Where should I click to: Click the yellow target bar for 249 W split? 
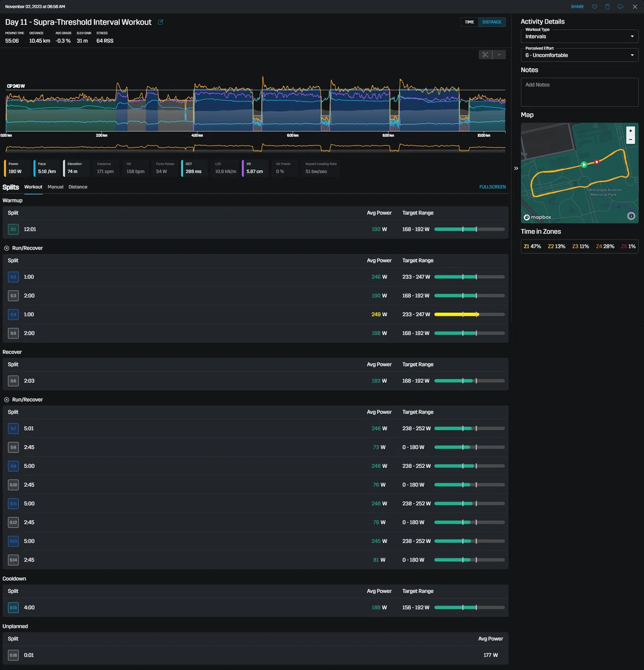click(x=470, y=314)
